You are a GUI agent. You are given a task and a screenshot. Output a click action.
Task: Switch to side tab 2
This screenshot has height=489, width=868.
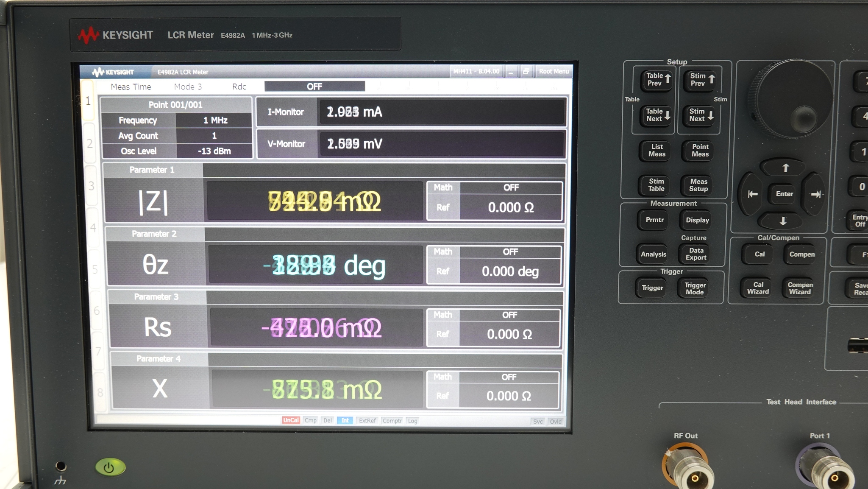90,143
